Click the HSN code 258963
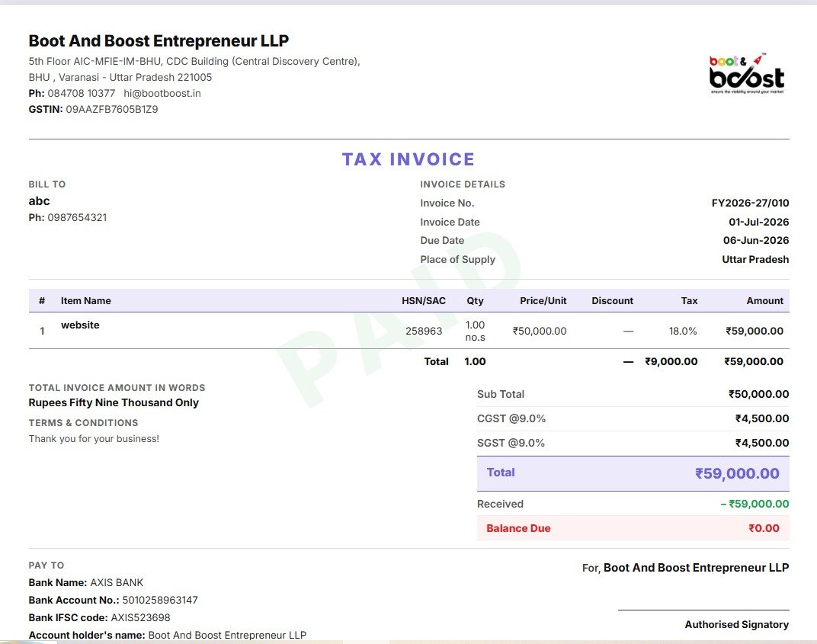The height and width of the screenshot is (644, 817). (x=424, y=331)
